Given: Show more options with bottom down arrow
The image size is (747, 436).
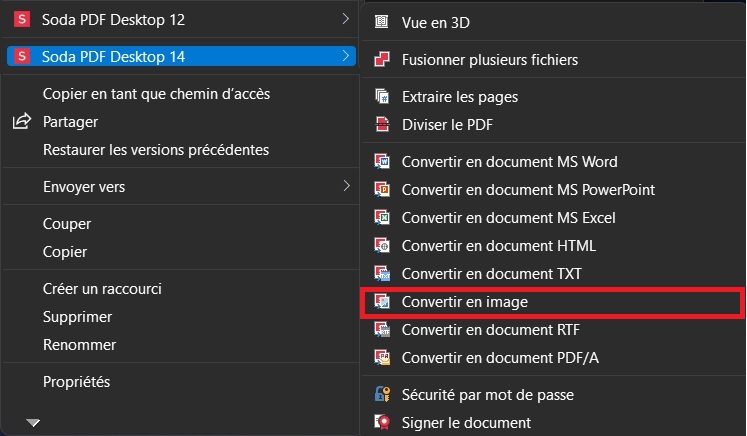Looking at the screenshot, I should [33, 422].
